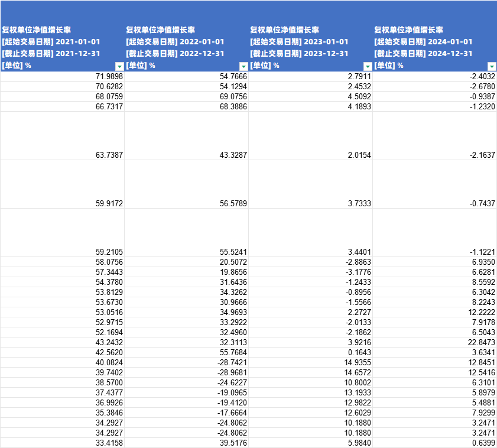The width and height of the screenshot is (497, 448).
Task: Select cell with value 13.1933
Action: click(311, 392)
